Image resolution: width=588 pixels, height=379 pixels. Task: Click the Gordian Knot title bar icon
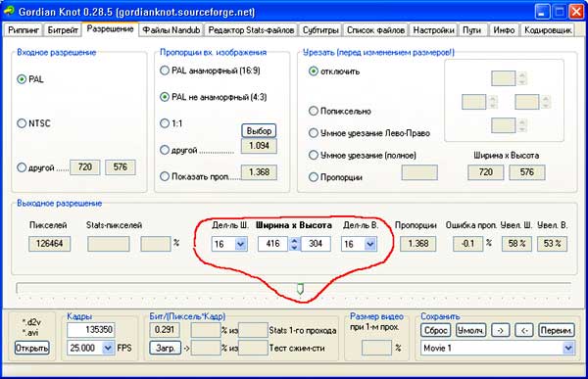pos(9,11)
